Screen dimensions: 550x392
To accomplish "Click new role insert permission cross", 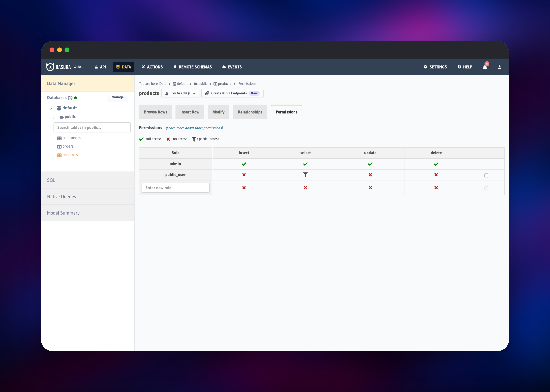I will [244, 188].
